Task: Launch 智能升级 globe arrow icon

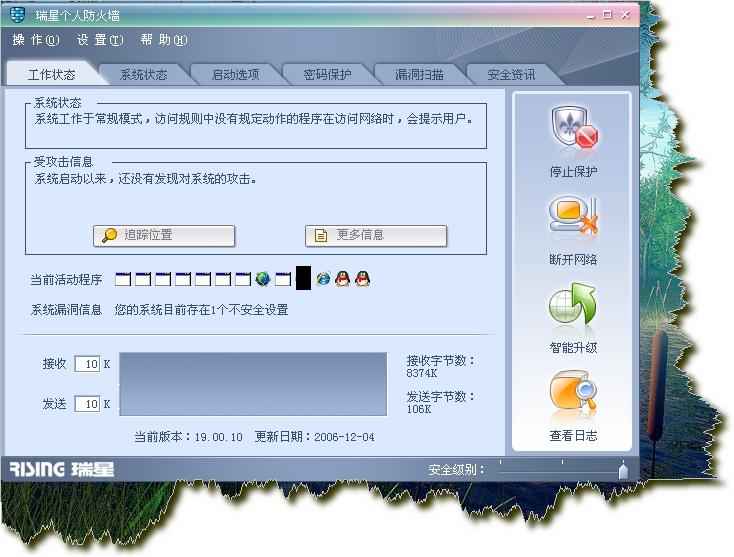Action: [573, 305]
